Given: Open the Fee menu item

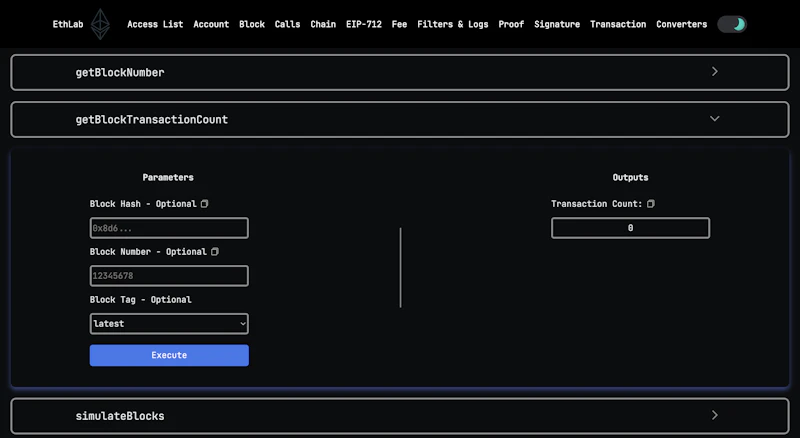Looking at the screenshot, I should [x=399, y=24].
